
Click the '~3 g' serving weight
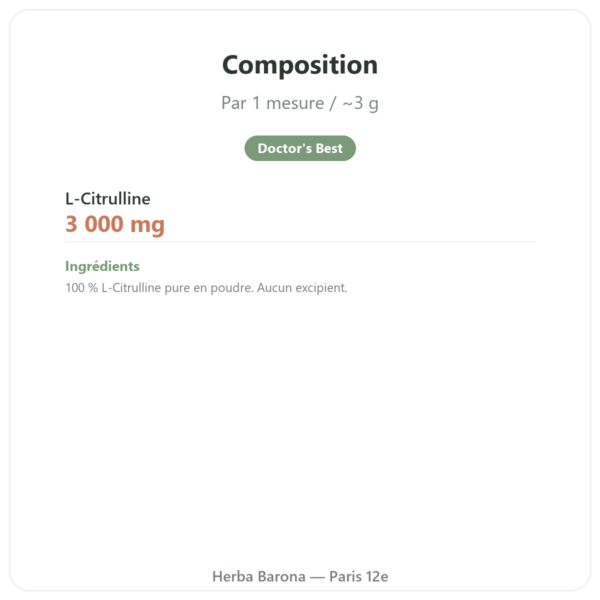tap(360, 103)
